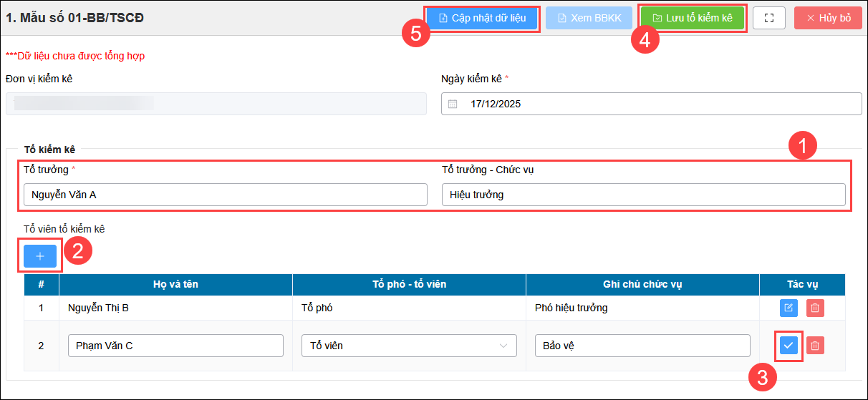This screenshot has height=400, width=868.
Task: Click the Phạm Văn C name input
Action: (176, 346)
